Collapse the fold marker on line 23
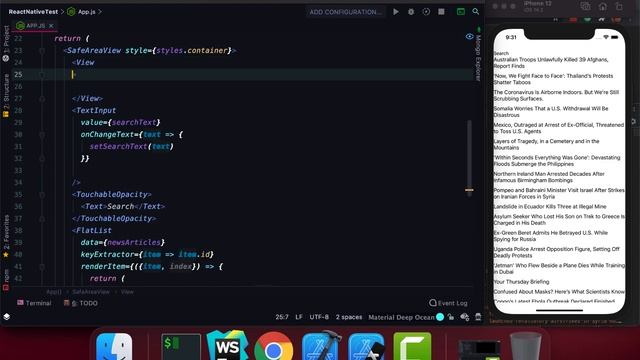 click(x=42, y=51)
